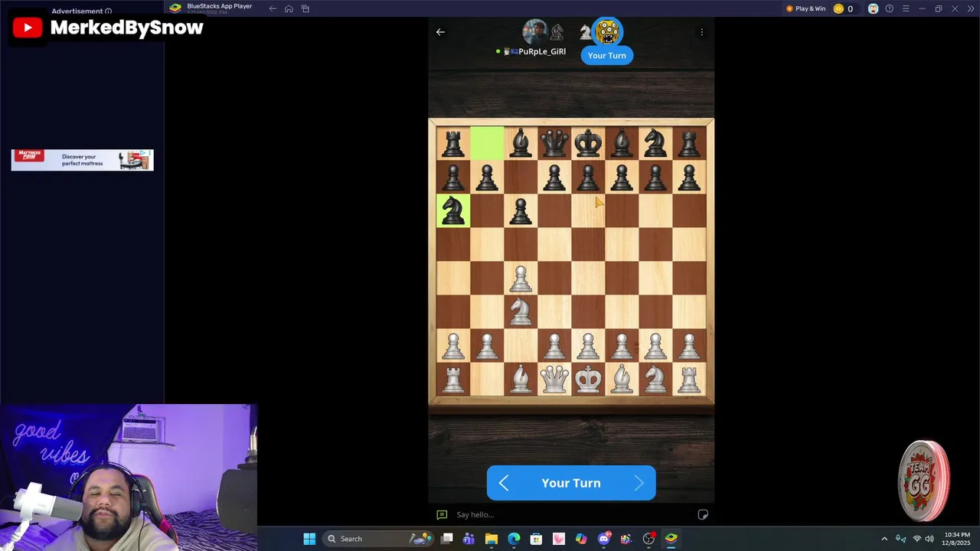The image size is (980, 551).
Task: Open the BlueStacks home icon
Action: tap(289, 8)
